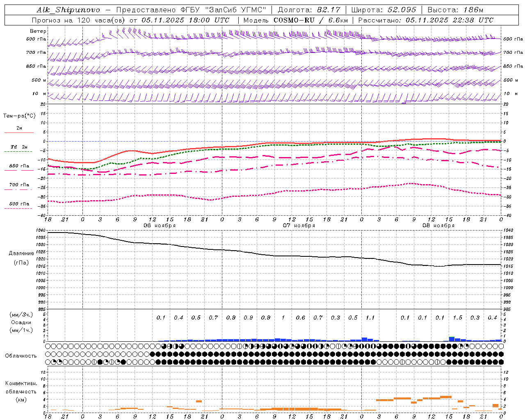Click the "700 гПа" temperature legend with dash-dot line
The height and width of the screenshot is (420, 525).
click(x=19, y=185)
